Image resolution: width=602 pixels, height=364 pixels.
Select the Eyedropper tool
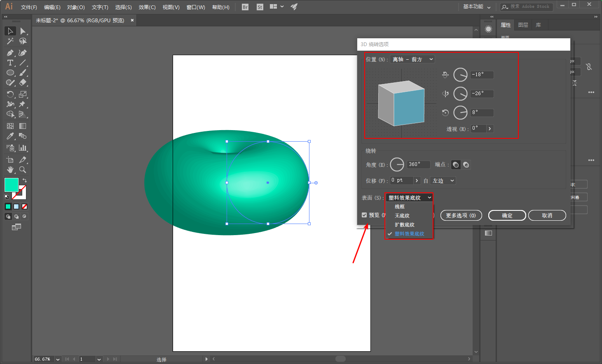tap(10, 136)
